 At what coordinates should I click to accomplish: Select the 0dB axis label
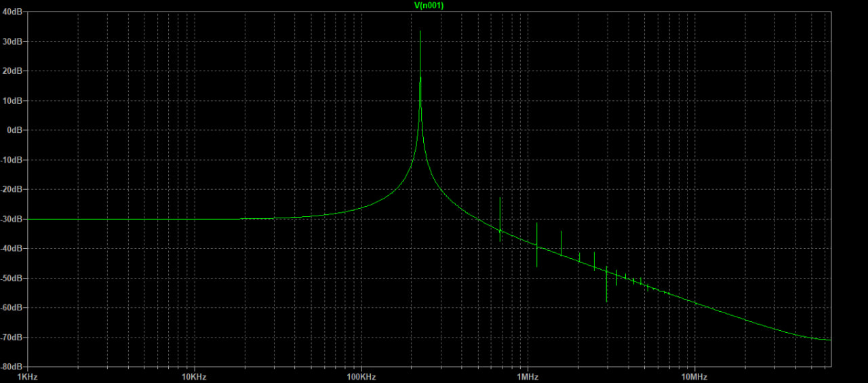14,130
